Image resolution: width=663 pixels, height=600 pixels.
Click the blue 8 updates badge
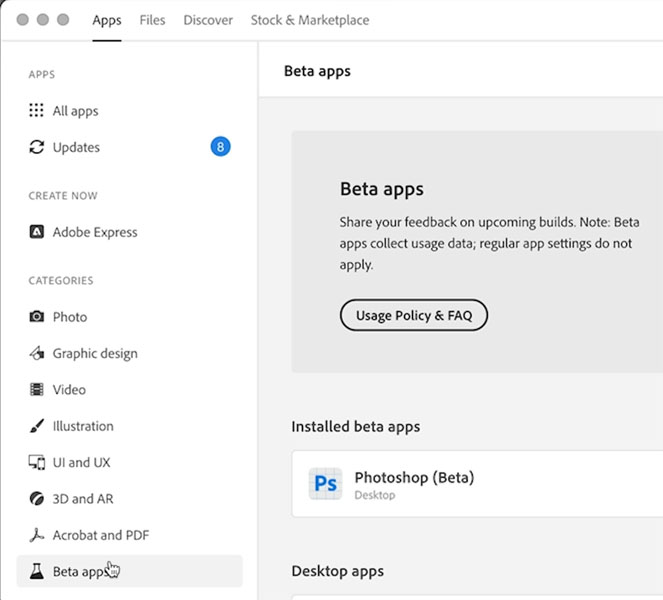[220, 147]
